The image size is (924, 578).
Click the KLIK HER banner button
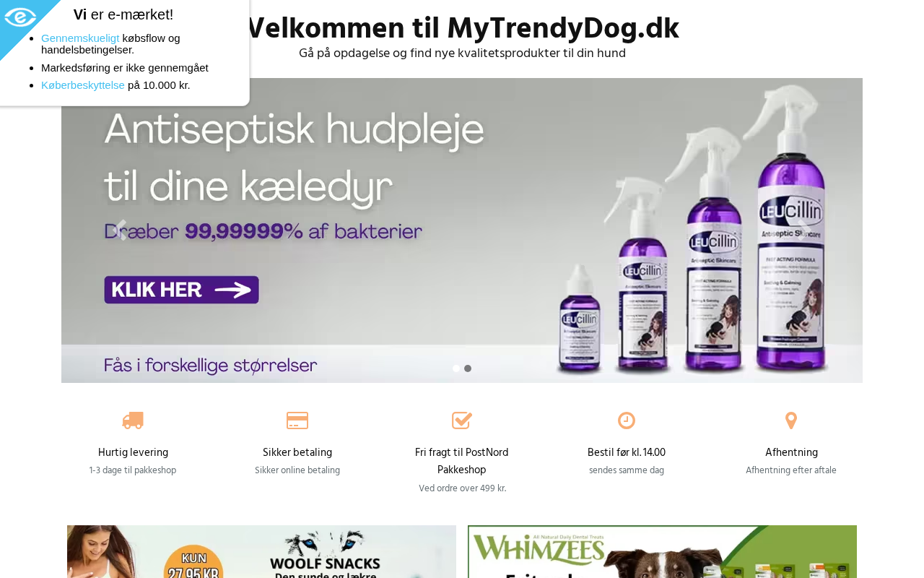[x=182, y=290]
